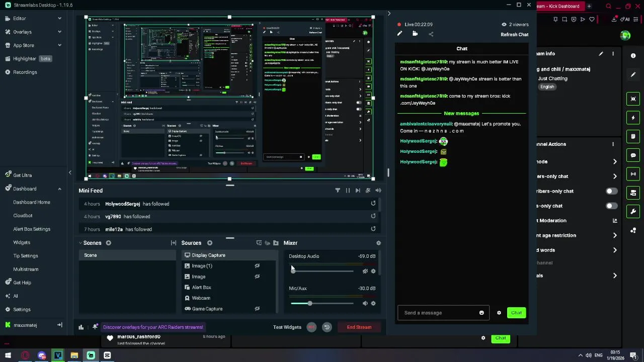
Task: Mute event alerts in Mini Feed
Action: [368, 191]
